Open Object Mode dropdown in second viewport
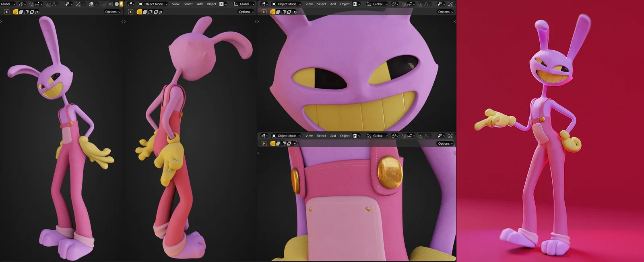The height and width of the screenshot is (262, 644). click(x=153, y=4)
